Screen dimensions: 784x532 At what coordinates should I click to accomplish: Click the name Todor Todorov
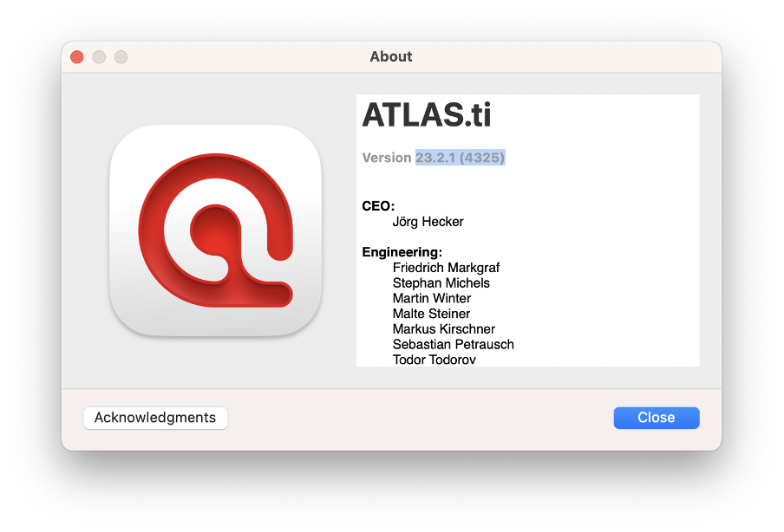434,360
